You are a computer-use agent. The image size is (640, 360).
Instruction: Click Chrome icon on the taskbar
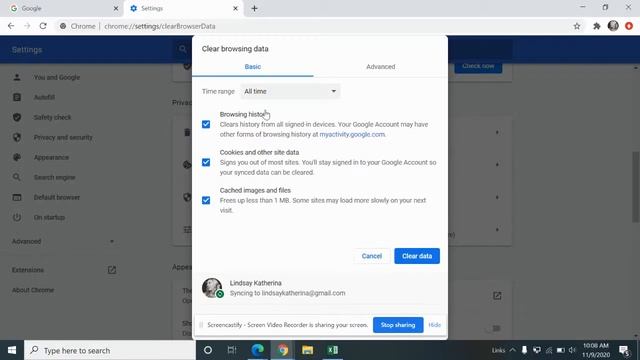coord(282,350)
